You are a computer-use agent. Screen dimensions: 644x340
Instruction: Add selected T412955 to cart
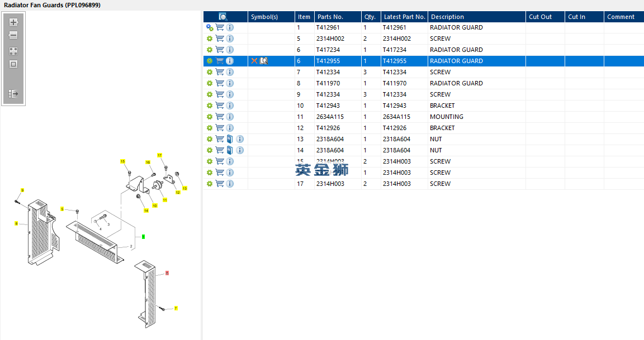220,61
